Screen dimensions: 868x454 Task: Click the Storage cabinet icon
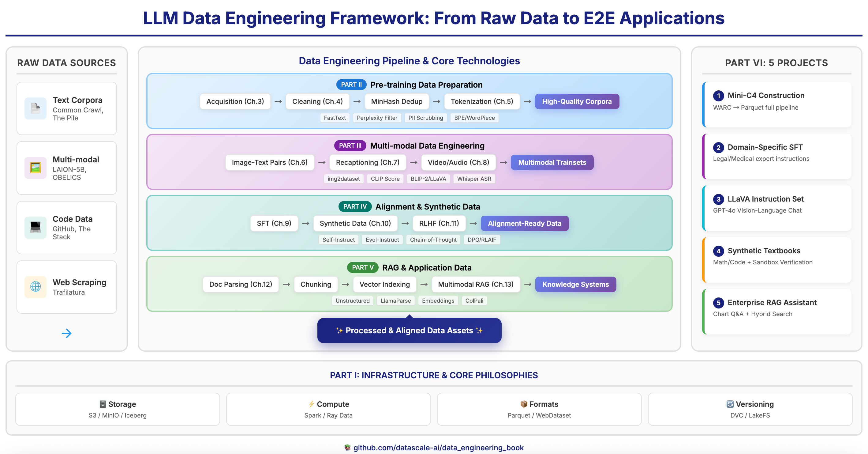pyautogui.click(x=103, y=404)
